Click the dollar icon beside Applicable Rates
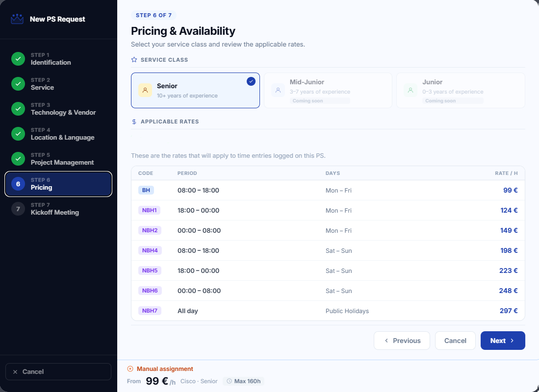 click(x=134, y=122)
